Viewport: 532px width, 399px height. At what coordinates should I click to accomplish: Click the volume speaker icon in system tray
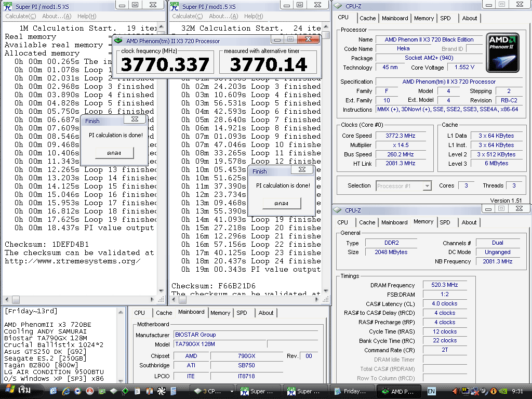point(456,391)
